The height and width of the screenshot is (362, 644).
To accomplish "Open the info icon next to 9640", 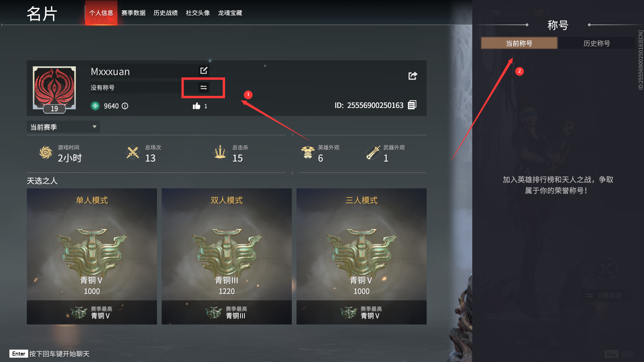I will pyautogui.click(x=125, y=106).
